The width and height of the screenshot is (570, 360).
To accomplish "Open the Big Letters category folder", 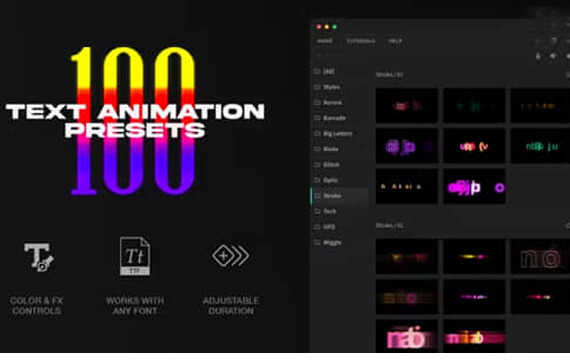I will [333, 134].
